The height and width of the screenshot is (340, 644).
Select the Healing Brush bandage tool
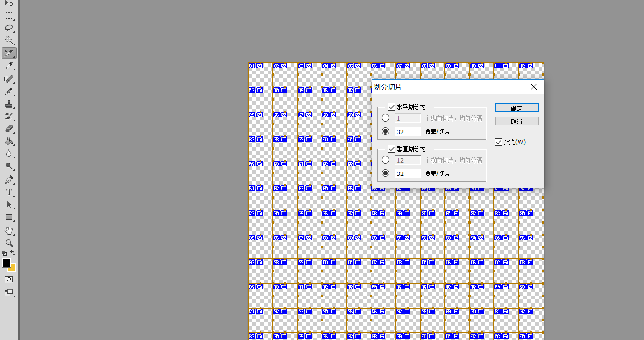[9, 79]
